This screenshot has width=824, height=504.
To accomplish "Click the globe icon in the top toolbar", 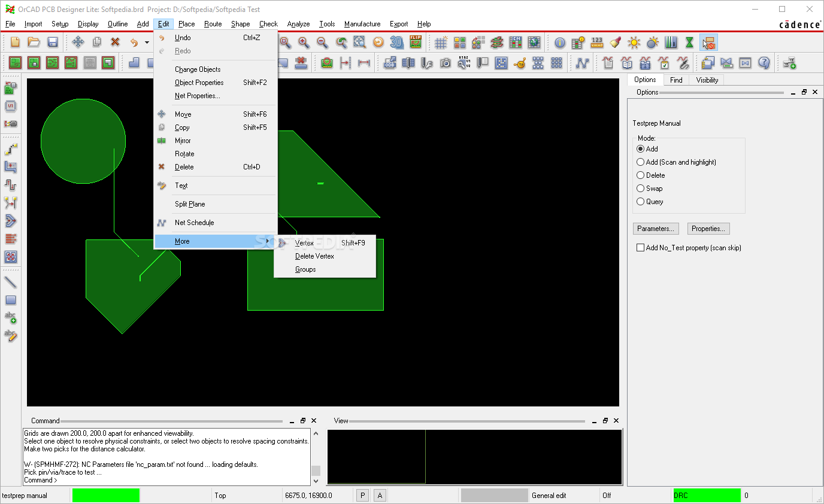I will click(x=534, y=42).
